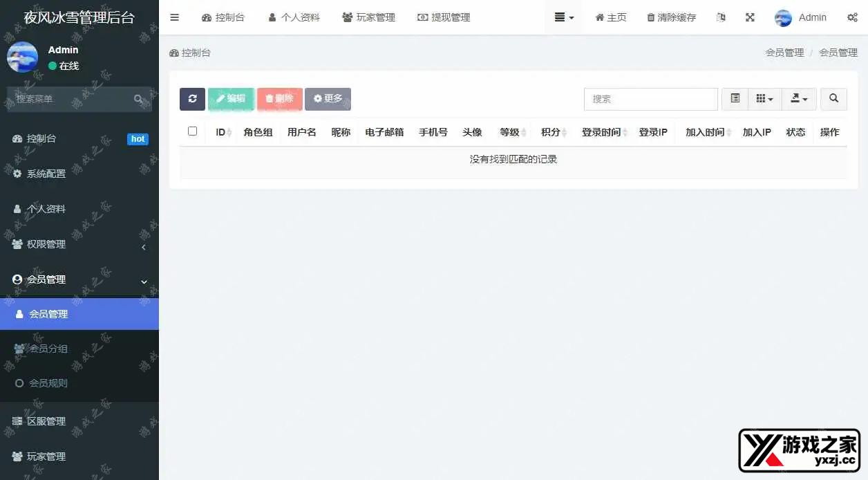868x480 pixels.
Task: Toggle the sidebar hamburger menu icon
Action: (174, 17)
